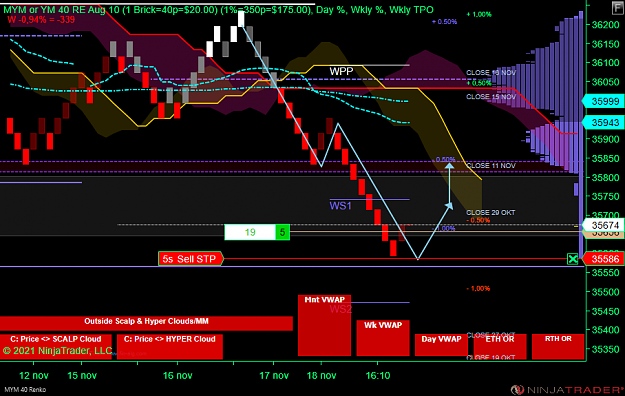Click the 15 nov date label
Image resolution: width=625 pixels, height=396 pixels.
(82, 375)
